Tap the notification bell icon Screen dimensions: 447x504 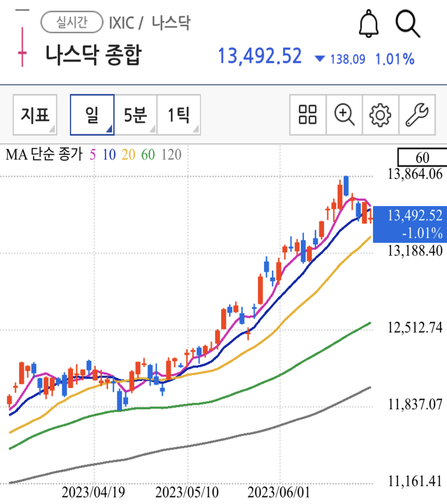(368, 24)
